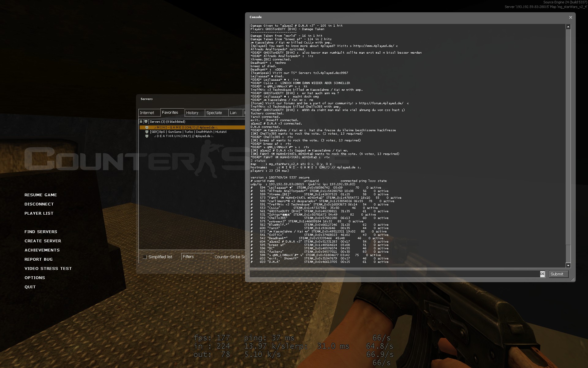
Task: Close the Console window
Action: (571, 17)
